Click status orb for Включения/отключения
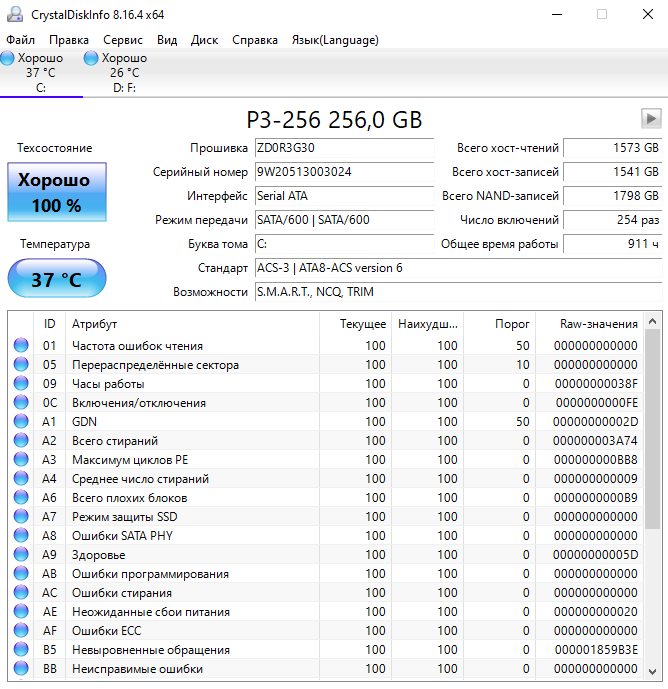Viewport: 668px width, 689px height. 21,403
